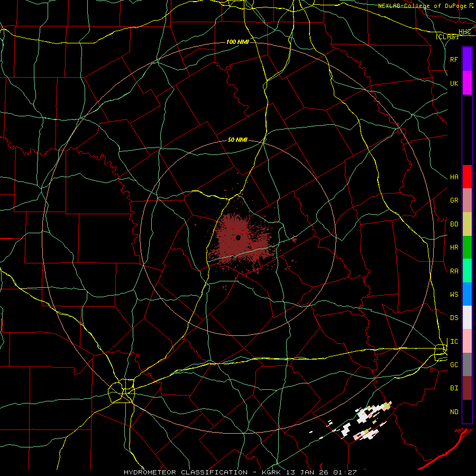
Task: Click the GC gray legend swatch
Action: click(467, 364)
